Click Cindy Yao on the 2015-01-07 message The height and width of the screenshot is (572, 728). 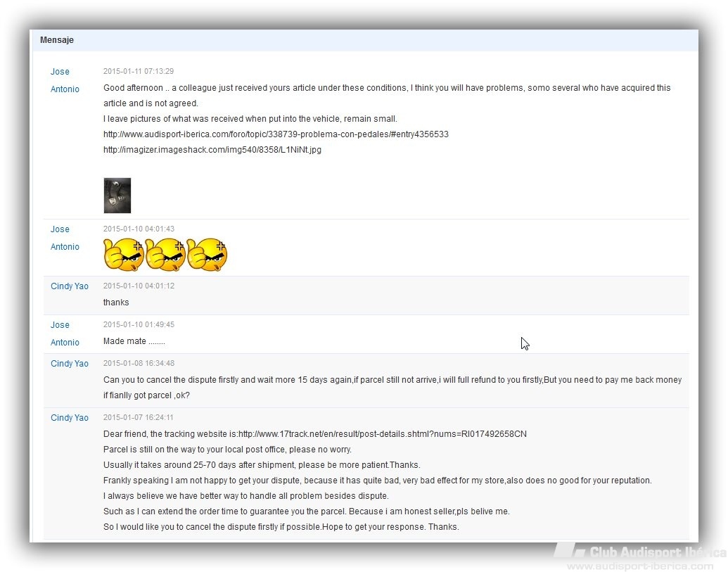[70, 418]
